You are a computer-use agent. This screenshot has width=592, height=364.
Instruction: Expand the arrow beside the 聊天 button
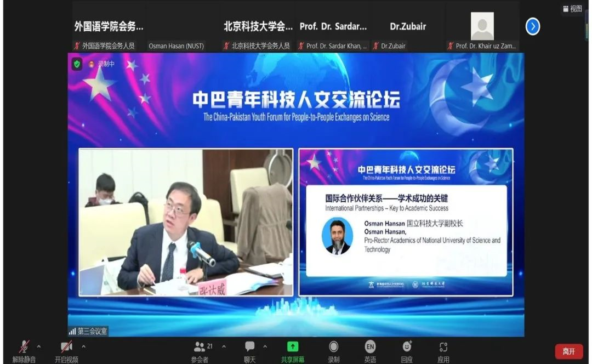pos(265,346)
